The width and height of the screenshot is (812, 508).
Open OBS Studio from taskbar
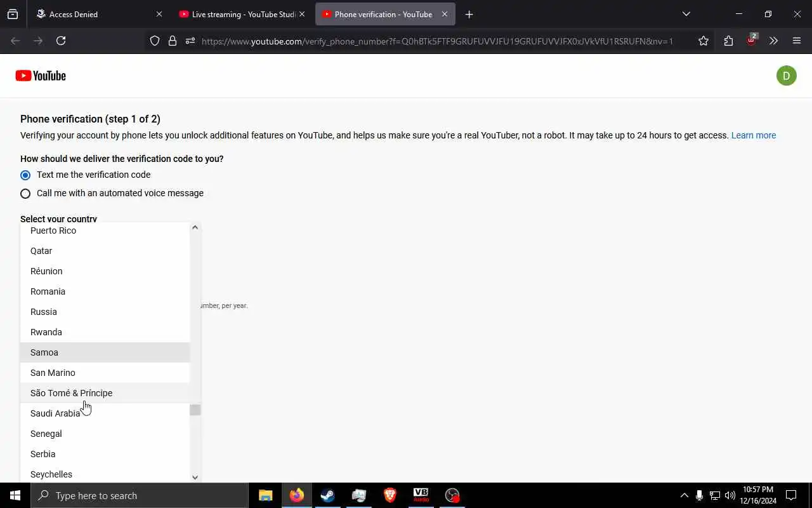tap(452, 495)
